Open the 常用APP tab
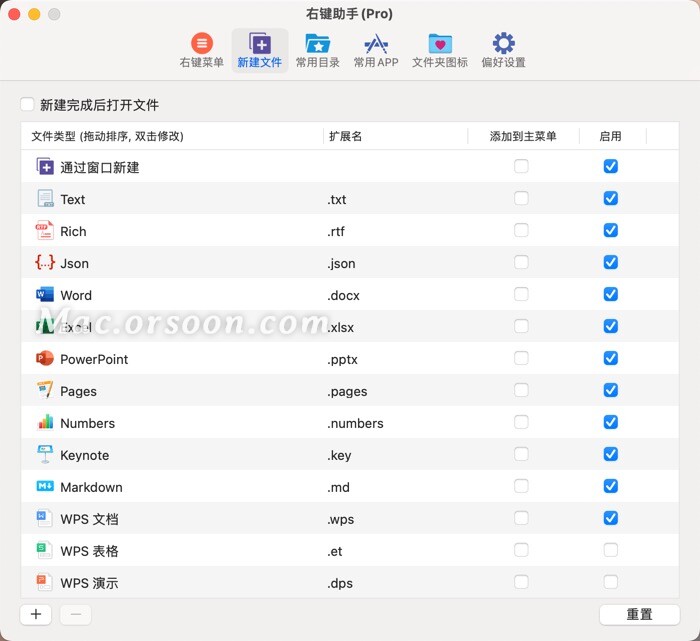 pos(376,50)
